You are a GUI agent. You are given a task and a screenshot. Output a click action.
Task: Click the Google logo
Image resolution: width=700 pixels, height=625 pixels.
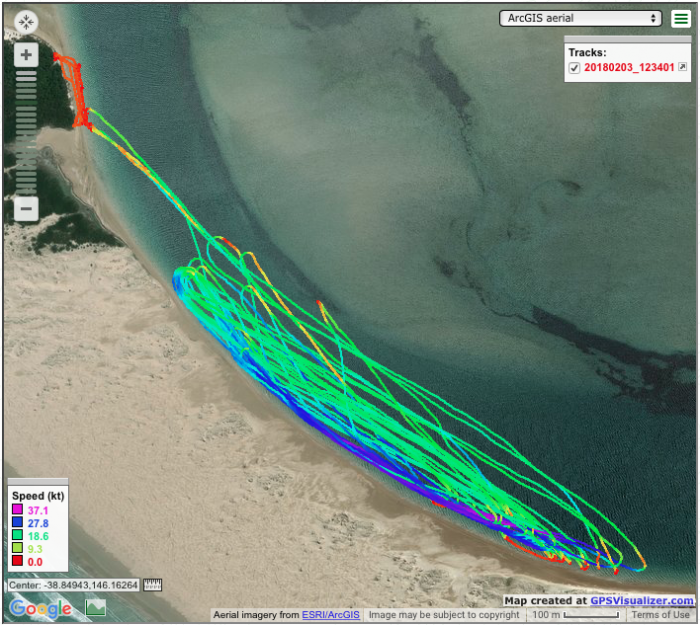coord(41,608)
